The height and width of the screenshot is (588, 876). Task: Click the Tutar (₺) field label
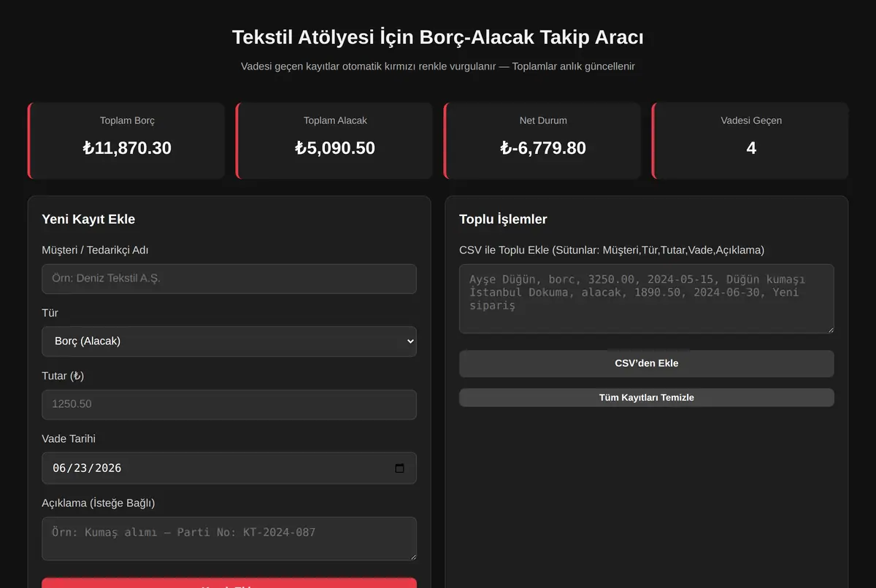[x=63, y=376]
